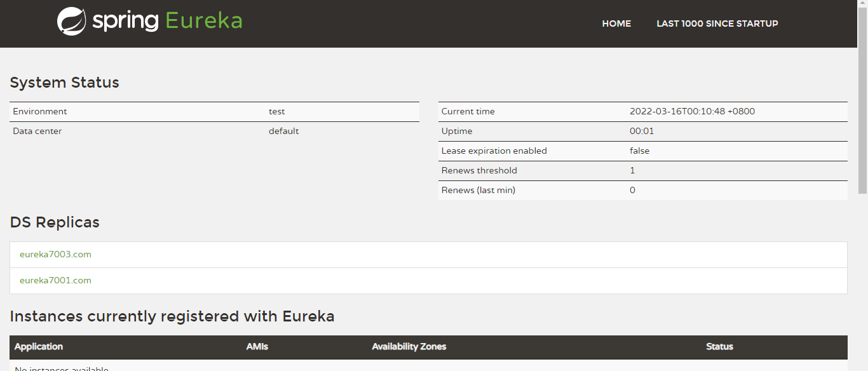Click the environment value test
Screen dimensions: 868x371
click(x=277, y=111)
